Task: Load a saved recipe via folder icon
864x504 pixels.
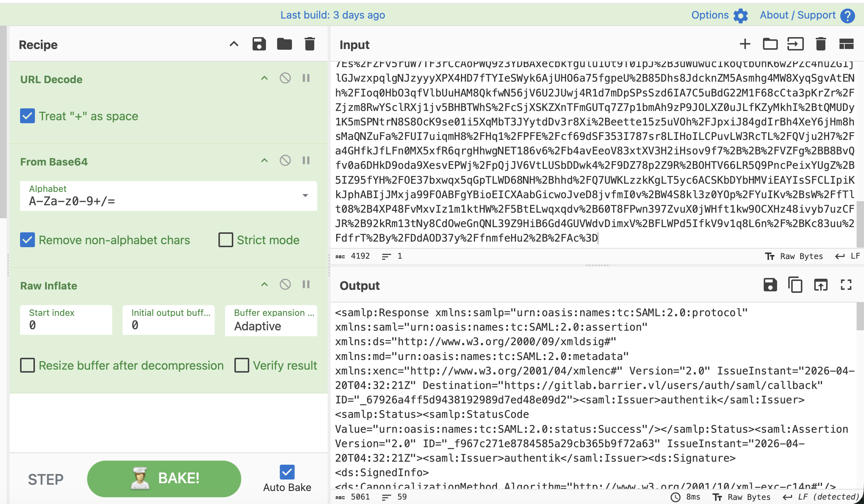Action: [x=284, y=44]
